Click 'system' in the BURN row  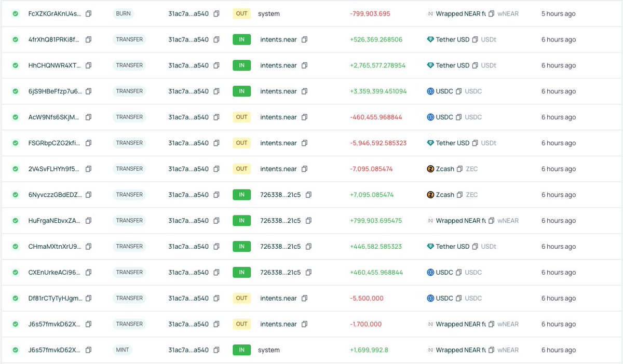click(269, 14)
